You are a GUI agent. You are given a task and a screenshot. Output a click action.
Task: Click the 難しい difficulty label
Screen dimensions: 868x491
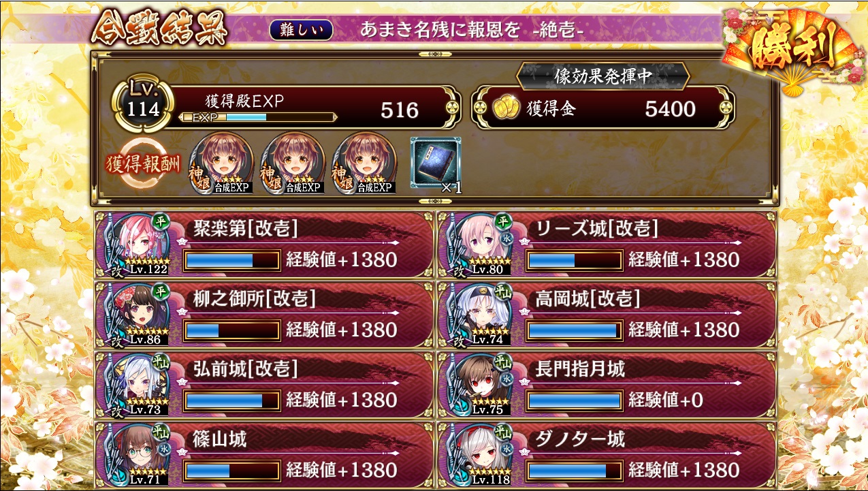click(301, 30)
